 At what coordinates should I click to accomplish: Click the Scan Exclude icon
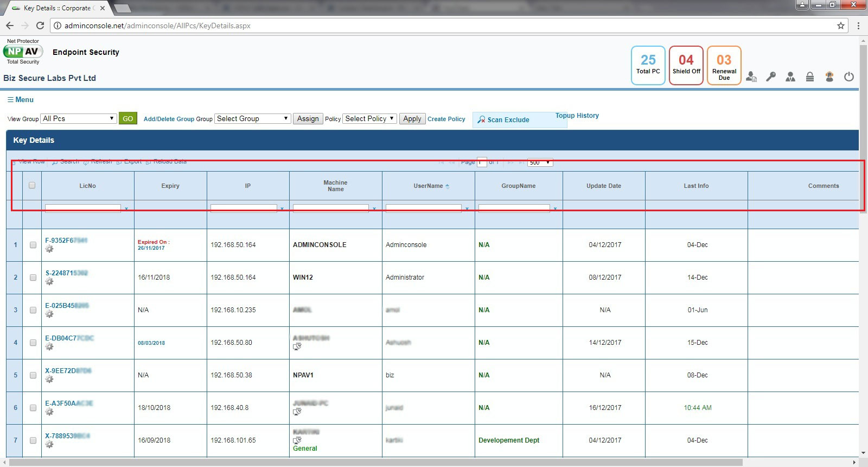point(481,120)
